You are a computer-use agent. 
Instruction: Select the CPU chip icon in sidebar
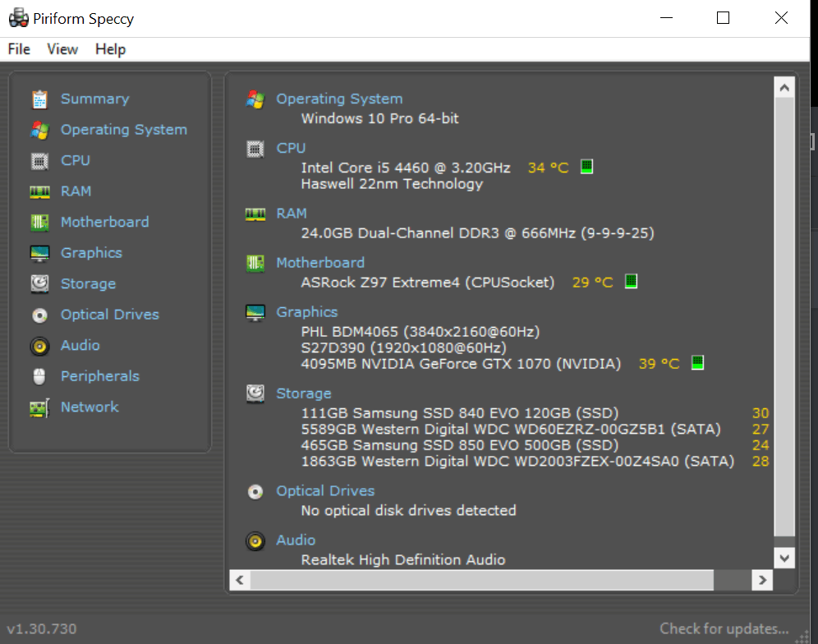click(x=39, y=161)
